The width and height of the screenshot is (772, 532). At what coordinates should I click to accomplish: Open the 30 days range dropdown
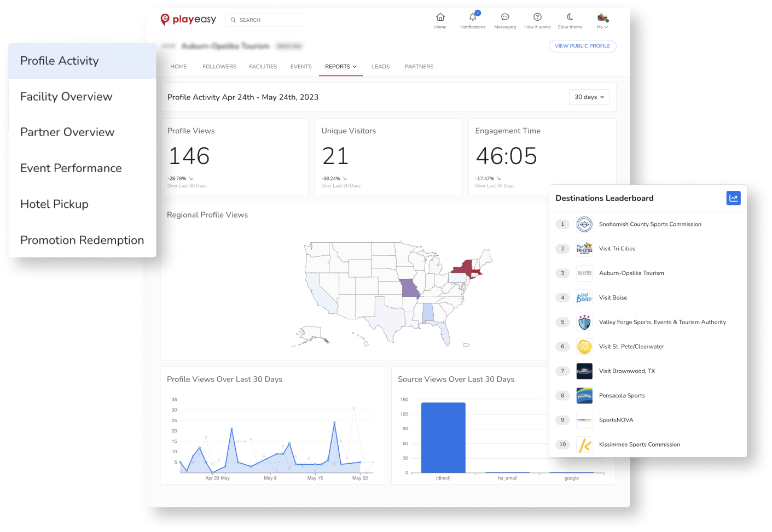pyautogui.click(x=589, y=97)
